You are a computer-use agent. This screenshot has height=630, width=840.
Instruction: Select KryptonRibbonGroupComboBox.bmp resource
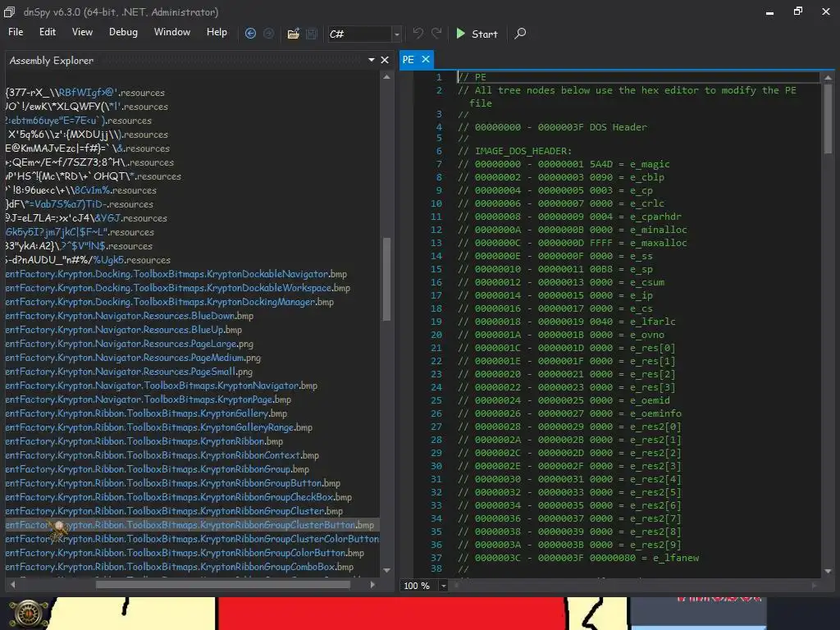coord(180,567)
